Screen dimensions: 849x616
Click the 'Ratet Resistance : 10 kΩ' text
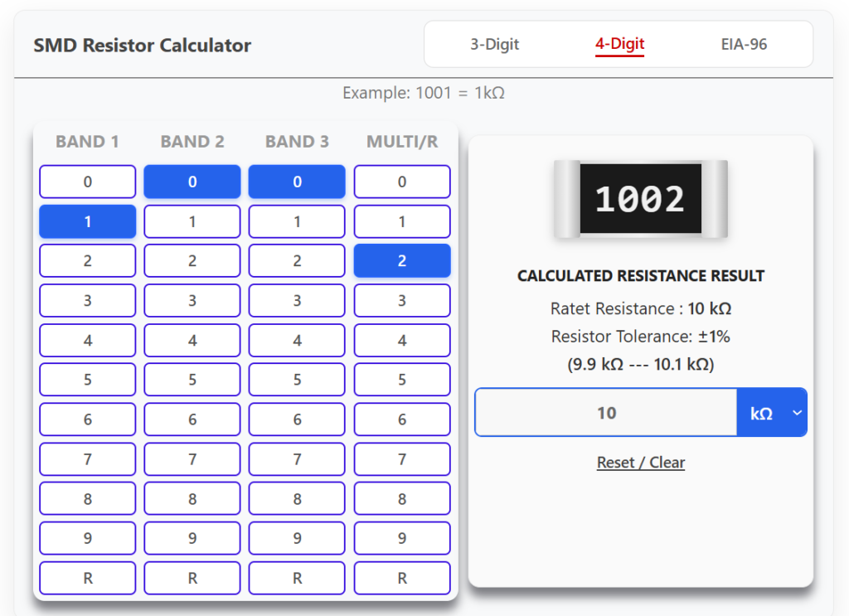(x=641, y=308)
